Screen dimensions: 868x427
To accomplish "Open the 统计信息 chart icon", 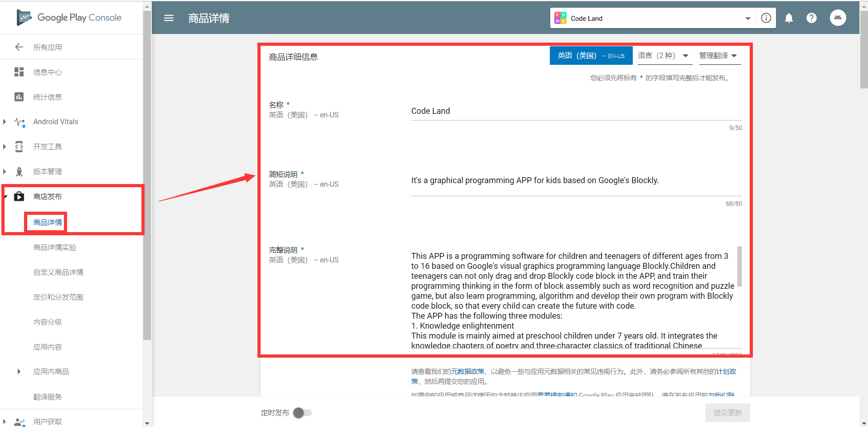I will coord(19,97).
